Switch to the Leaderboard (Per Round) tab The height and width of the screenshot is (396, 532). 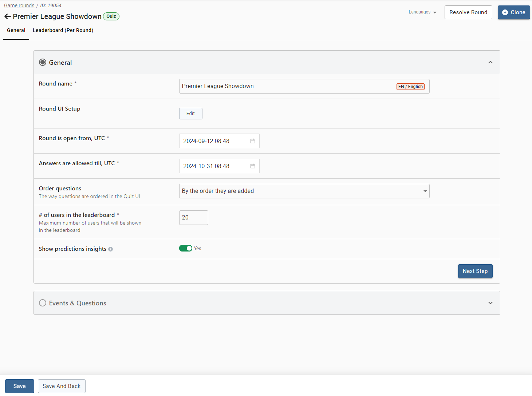click(x=63, y=30)
